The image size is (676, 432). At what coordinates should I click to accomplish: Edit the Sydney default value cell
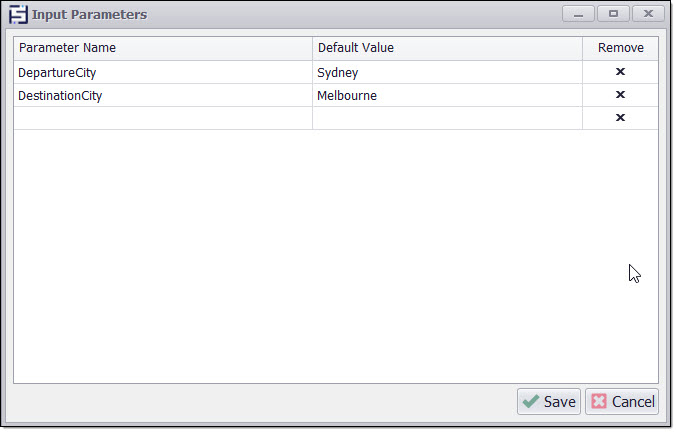click(447, 72)
